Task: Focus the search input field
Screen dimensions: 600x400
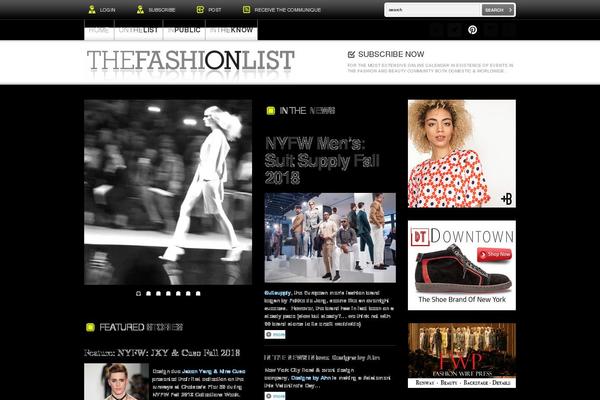Action: click(x=433, y=10)
